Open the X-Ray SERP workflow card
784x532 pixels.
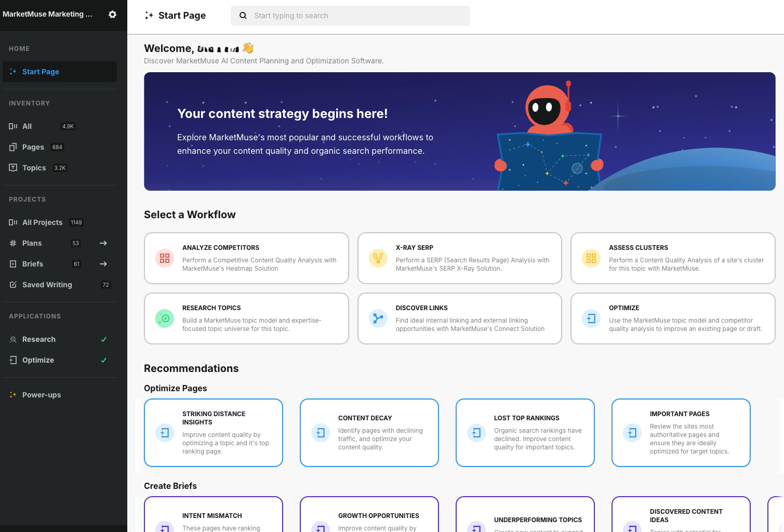tap(460, 258)
